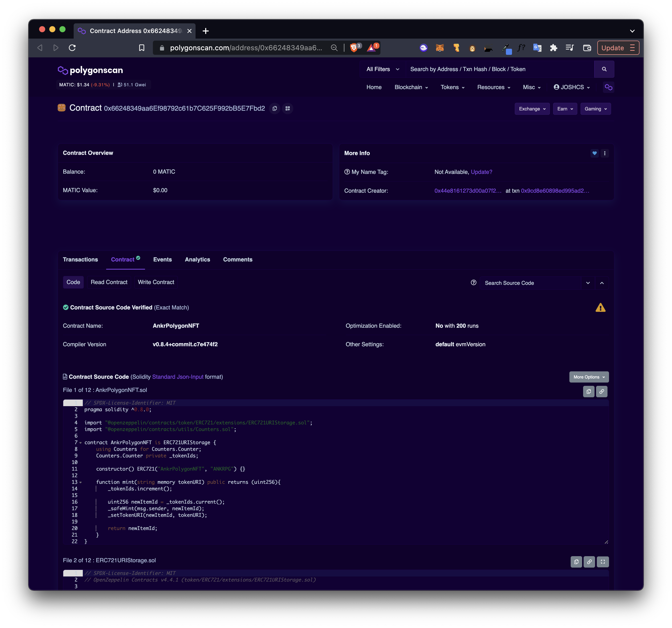Viewport: 672px width, 628px height.
Task: Copy the contract address
Action: click(x=275, y=108)
